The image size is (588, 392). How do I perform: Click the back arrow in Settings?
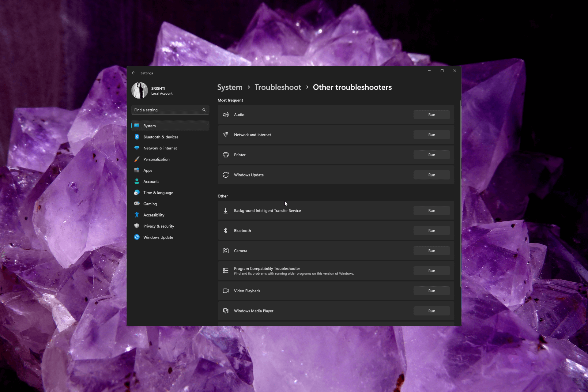tap(133, 73)
